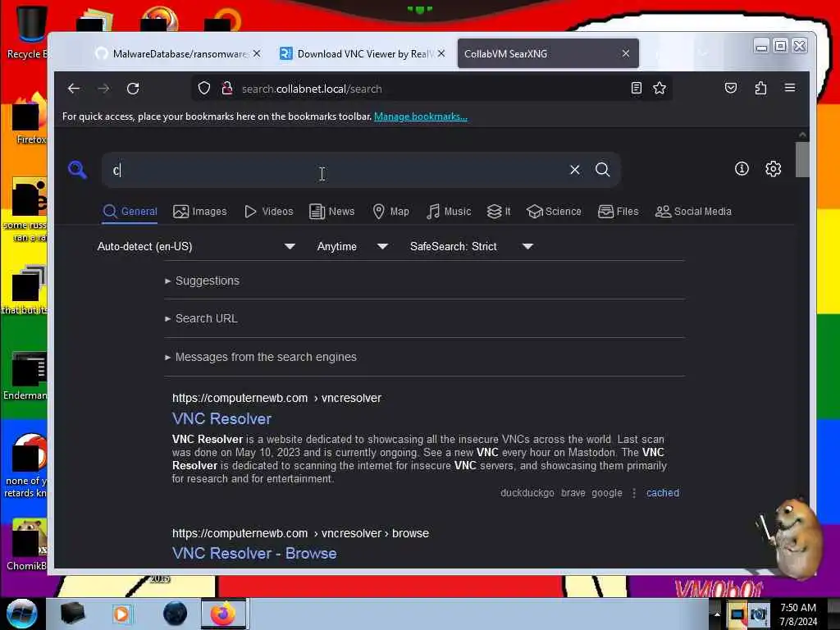Open the extensions puzzle icon
The height and width of the screenshot is (630, 840).
pyautogui.click(x=760, y=89)
